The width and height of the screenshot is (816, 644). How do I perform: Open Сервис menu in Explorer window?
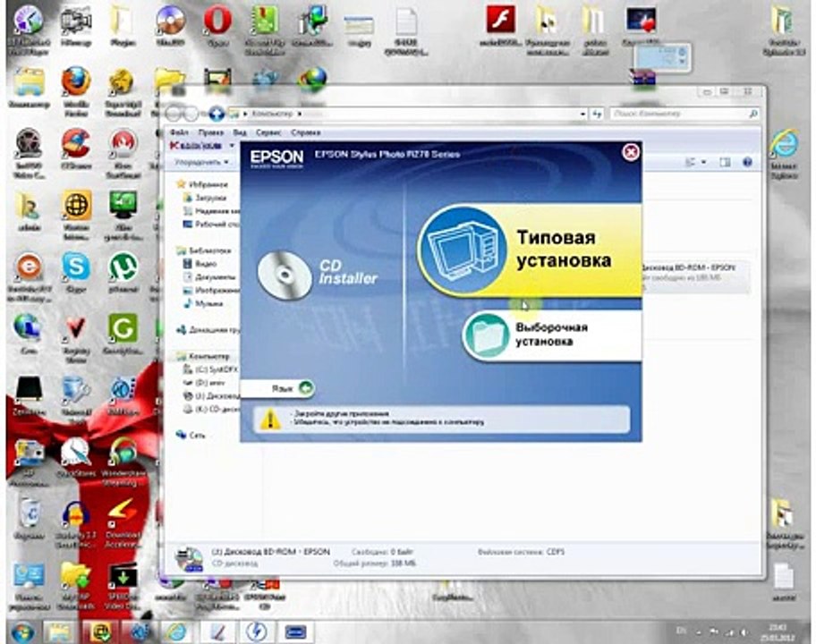pyautogui.click(x=268, y=132)
